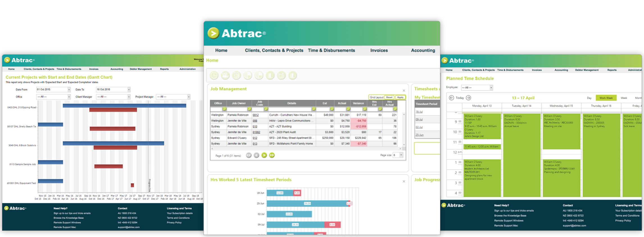
Task: Click Abtrac logo in center Home window
Action: [x=237, y=33]
